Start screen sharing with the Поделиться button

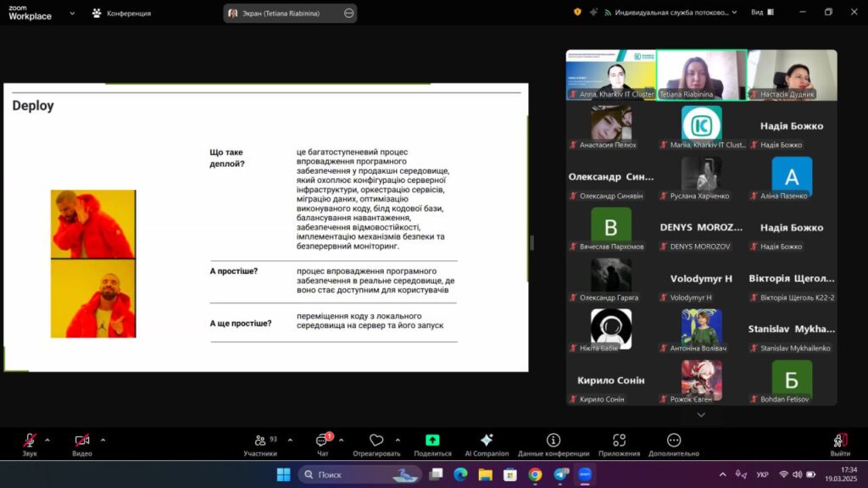tap(432, 445)
